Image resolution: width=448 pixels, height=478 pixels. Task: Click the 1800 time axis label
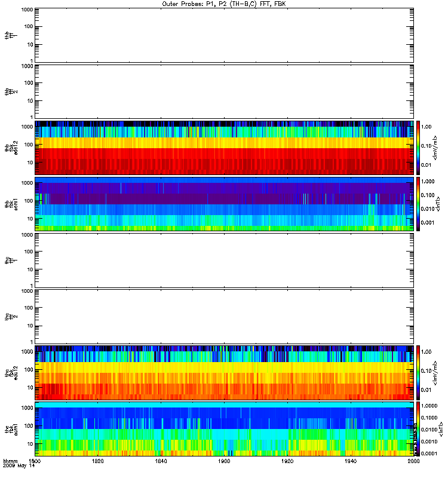[x=35, y=461]
